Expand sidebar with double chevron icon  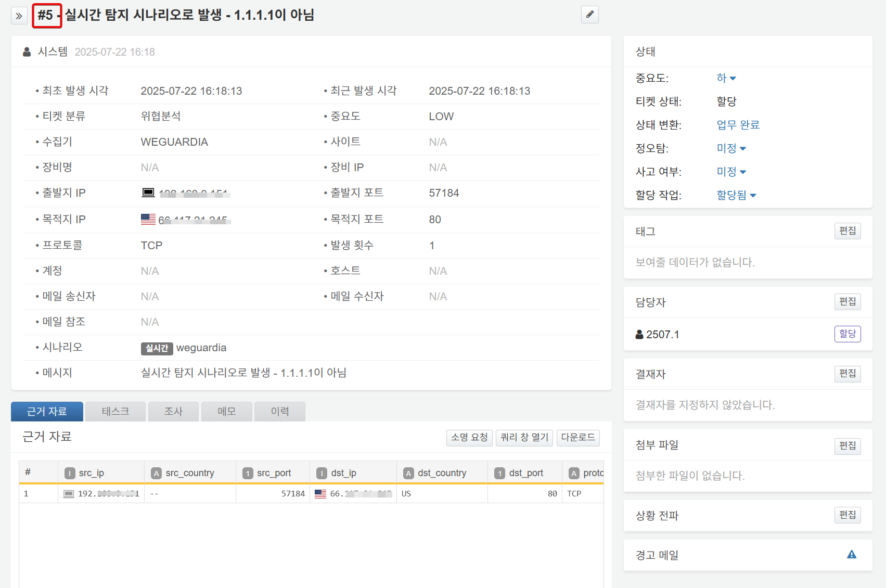tap(19, 16)
